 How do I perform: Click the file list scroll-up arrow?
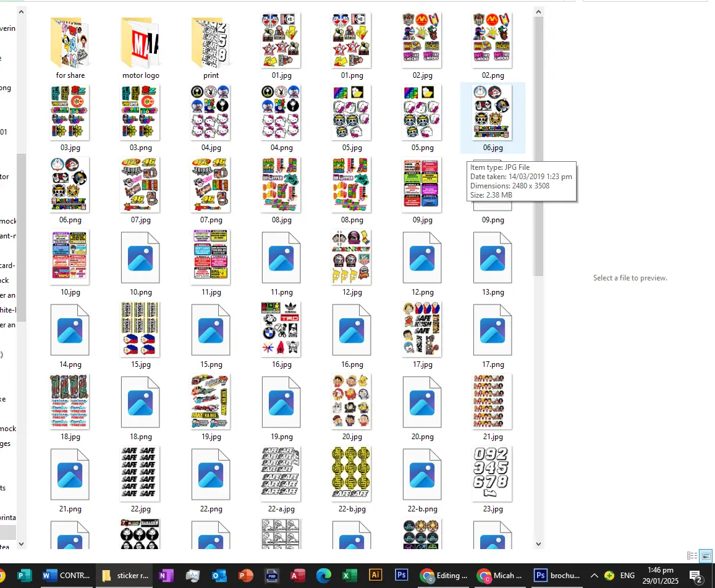tap(538, 12)
